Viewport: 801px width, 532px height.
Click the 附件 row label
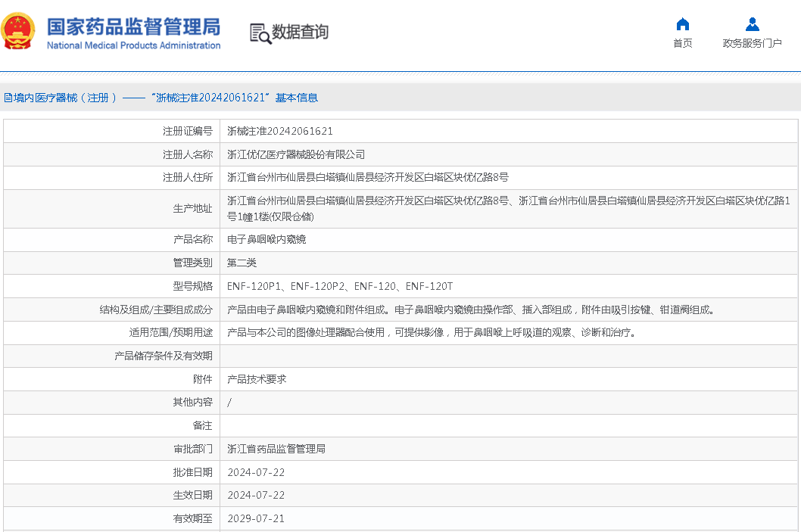203,379
